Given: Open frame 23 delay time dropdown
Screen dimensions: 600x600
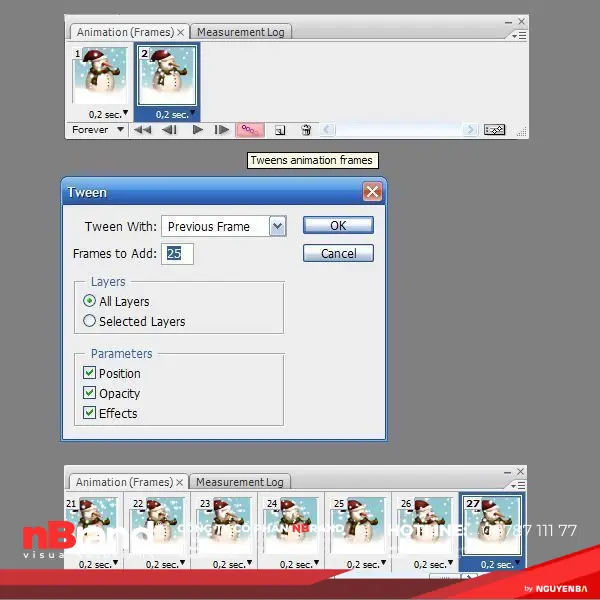Looking at the screenshot, I should [x=249, y=562].
